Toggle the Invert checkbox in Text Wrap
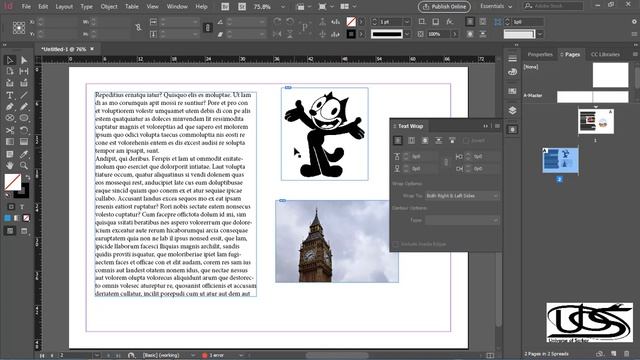The height and width of the screenshot is (360, 640). coord(466,141)
